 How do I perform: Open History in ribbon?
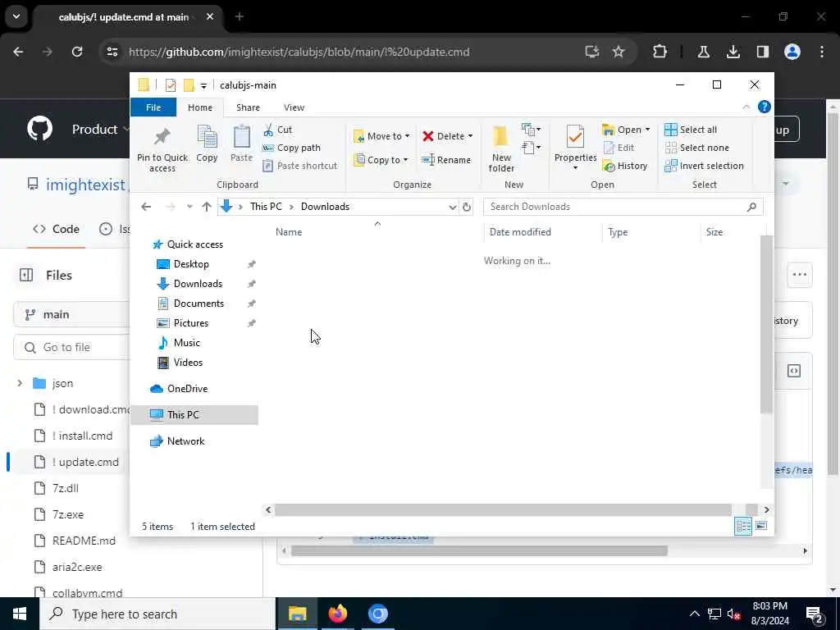point(625,166)
